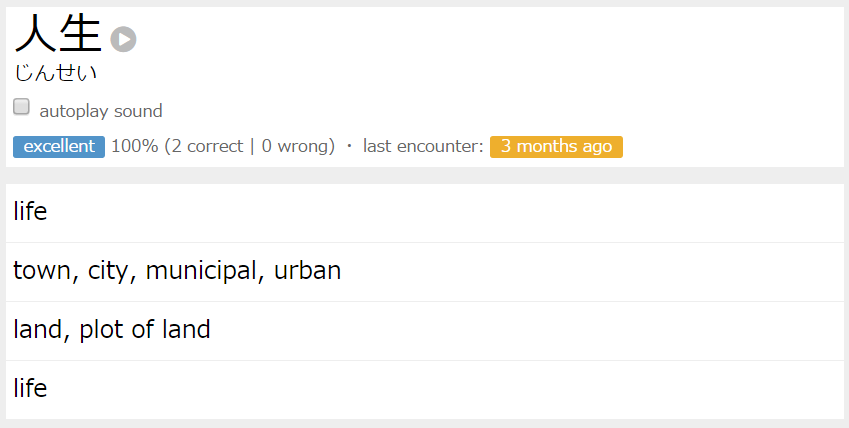Click the kanji character 生

[x=81, y=36]
